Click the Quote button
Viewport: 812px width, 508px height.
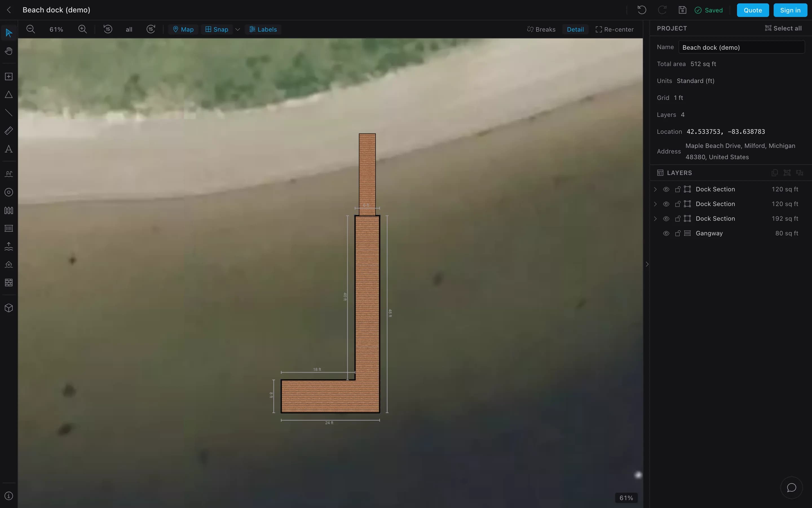(753, 10)
